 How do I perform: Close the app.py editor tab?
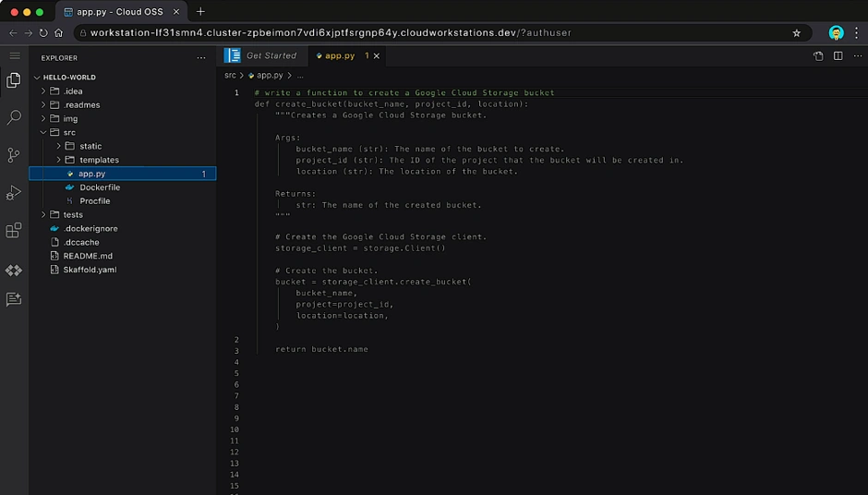pyautogui.click(x=377, y=56)
